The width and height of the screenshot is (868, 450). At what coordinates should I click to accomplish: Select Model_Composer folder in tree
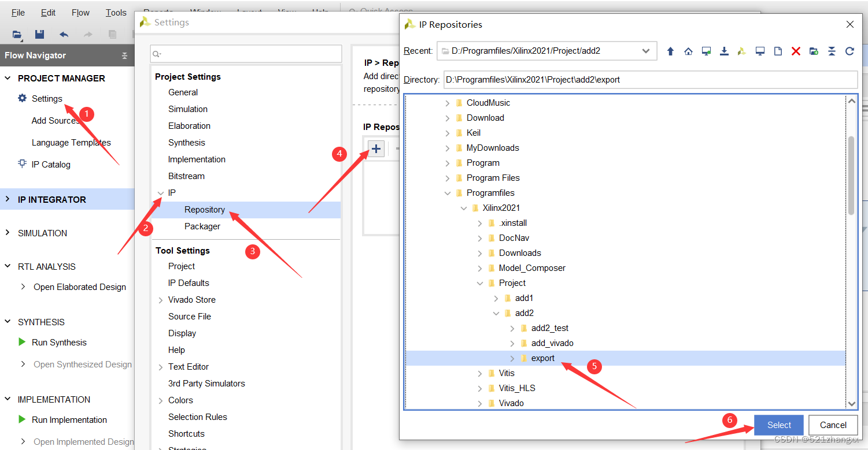[x=532, y=268]
